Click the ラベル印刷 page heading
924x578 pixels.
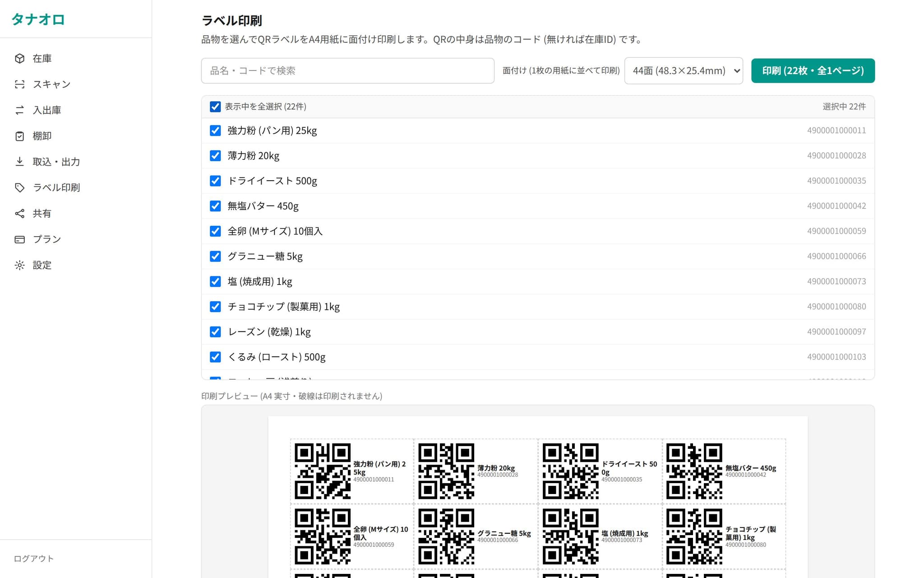coord(231,20)
